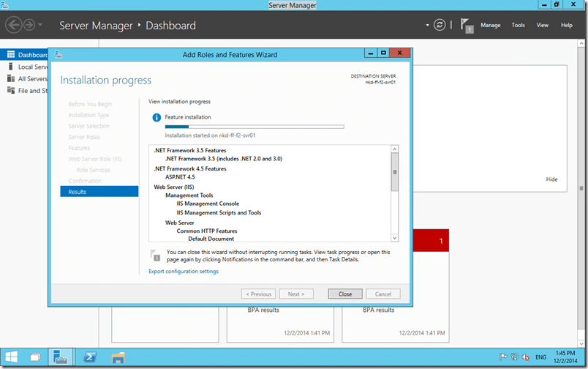588x369 pixels.
Task: Click the ENG language indicator
Action: [540, 357]
